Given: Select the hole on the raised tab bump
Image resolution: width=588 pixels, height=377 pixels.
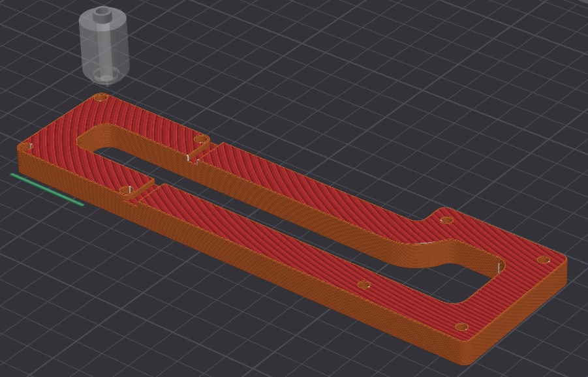Looking at the screenshot, I should 446,220.
